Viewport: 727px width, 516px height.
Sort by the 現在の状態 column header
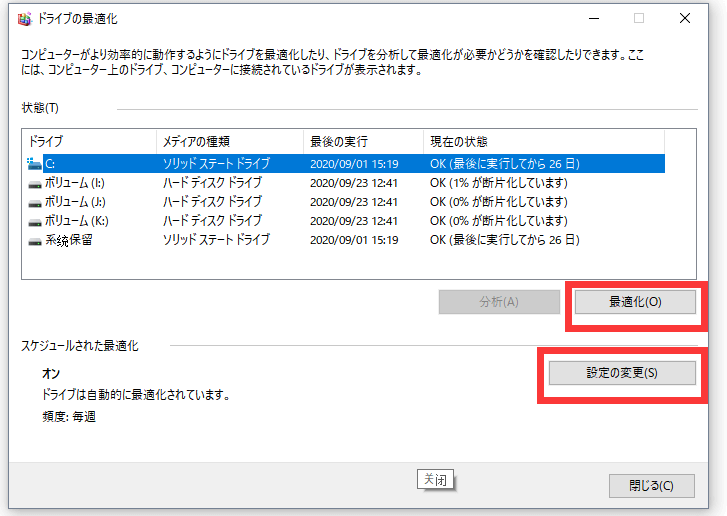click(544, 141)
